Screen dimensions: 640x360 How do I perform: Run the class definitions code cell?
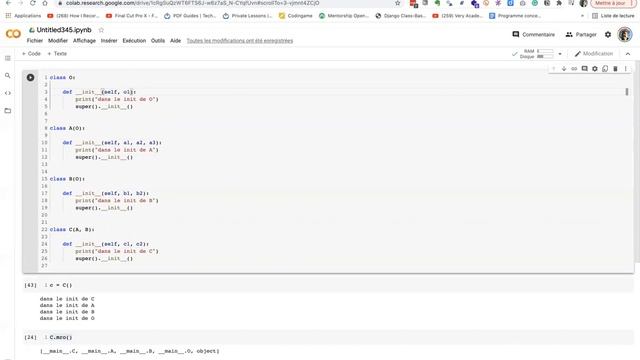coord(31,78)
